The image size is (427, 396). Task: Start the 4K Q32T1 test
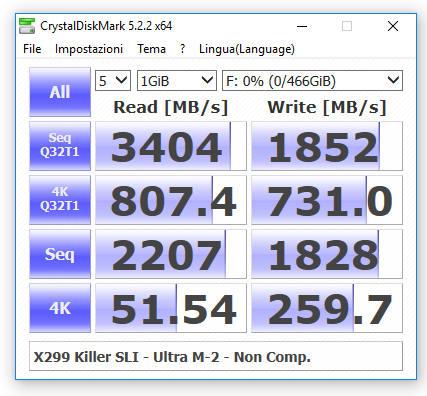(60, 200)
